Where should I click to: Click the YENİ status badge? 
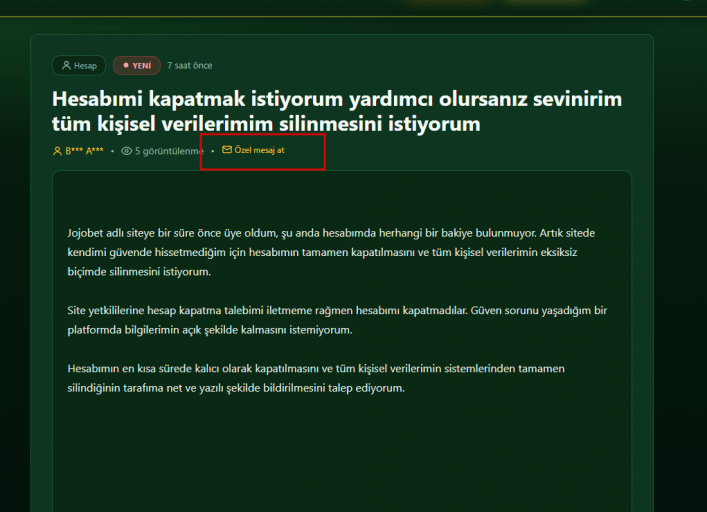pyautogui.click(x=137, y=65)
